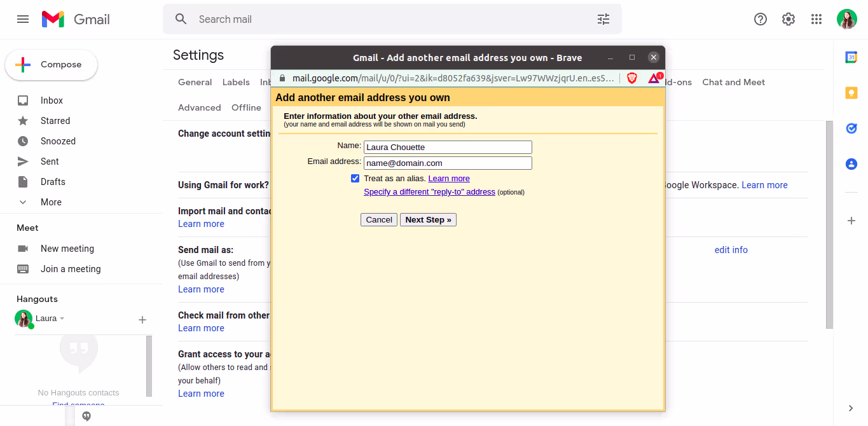Image resolution: width=868 pixels, height=426 pixels.
Task: Click the Settings page vertical scrollbar
Action: click(x=829, y=224)
